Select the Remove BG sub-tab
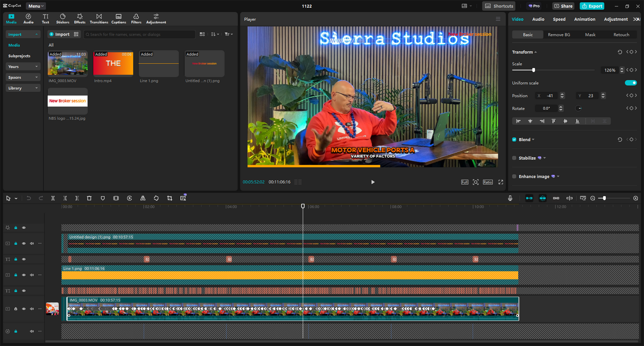 tap(559, 35)
